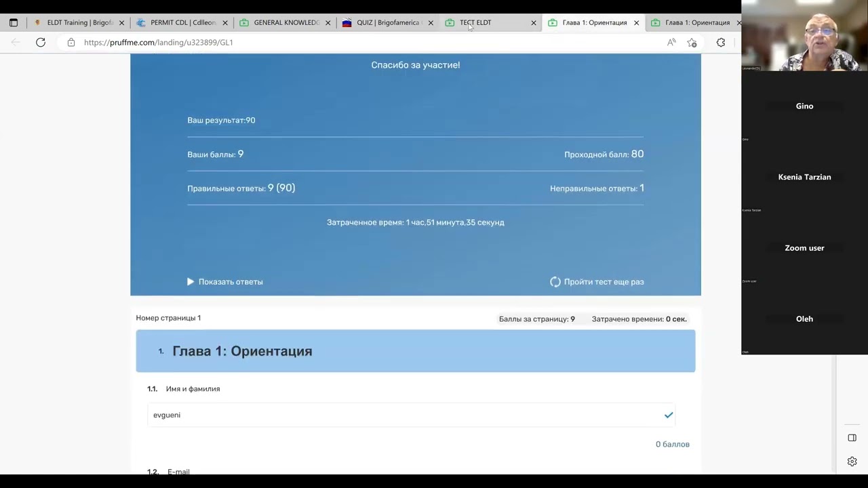Viewport: 868px width, 488px height.
Task: Close the ELDT Training tab
Action: point(122,22)
